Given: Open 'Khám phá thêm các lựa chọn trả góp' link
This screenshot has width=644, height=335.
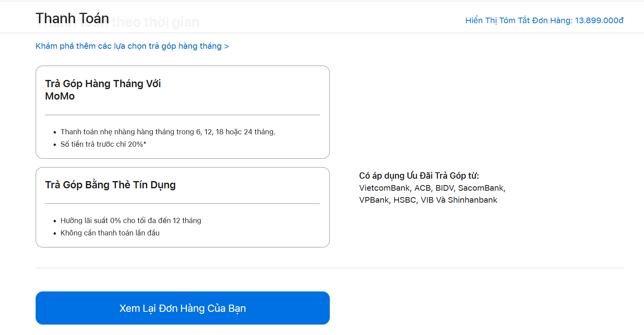Looking at the screenshot, I should pos(132,46).
